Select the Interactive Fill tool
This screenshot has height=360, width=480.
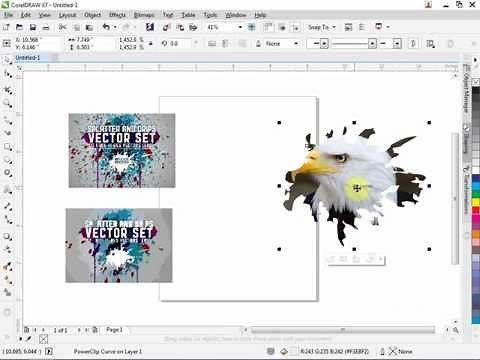coord(7,280)
